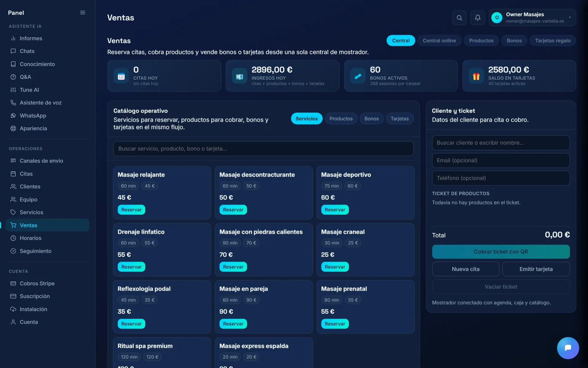Reservar the Masaje en pareja service
588x368 pixels.
tap(233, 324)
